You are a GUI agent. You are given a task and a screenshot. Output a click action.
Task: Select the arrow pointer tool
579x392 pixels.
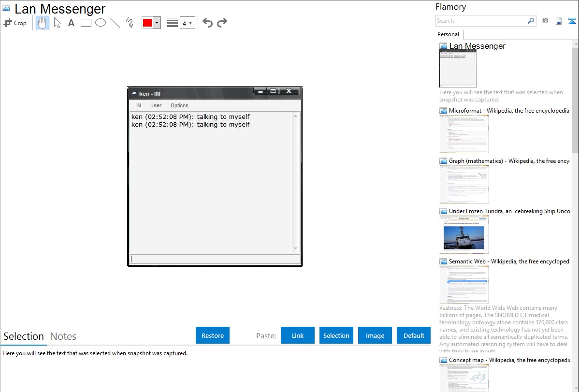coord(57,23)
